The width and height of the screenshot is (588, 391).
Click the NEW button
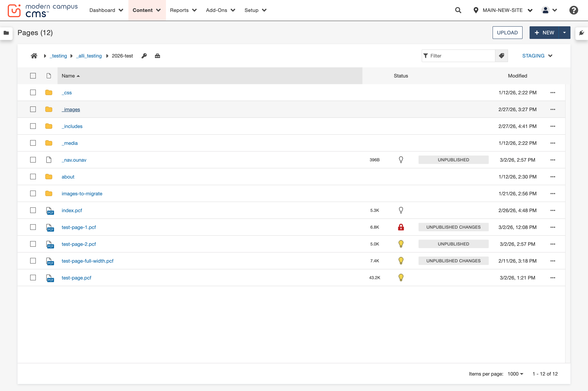pyautogui.click(x=544, y=33)
